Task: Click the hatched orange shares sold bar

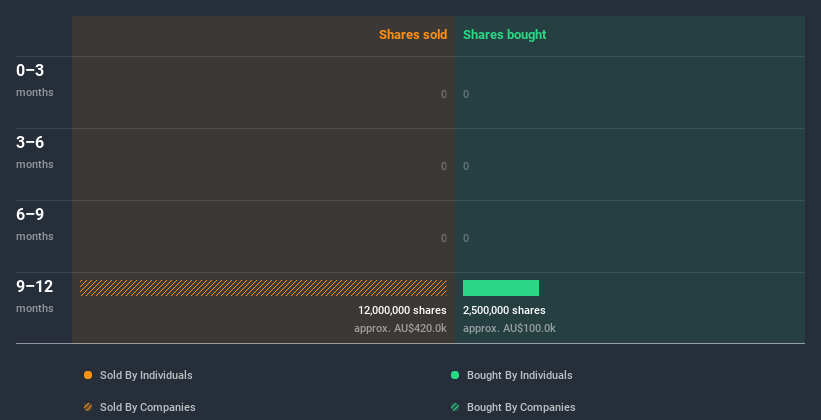Action: 263,288
